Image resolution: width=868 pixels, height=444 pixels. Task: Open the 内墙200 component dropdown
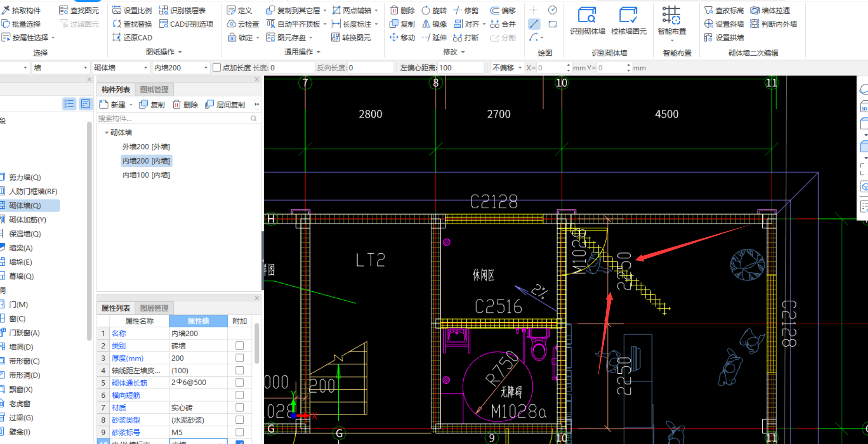pyautogui.click(x=181, y=68)
